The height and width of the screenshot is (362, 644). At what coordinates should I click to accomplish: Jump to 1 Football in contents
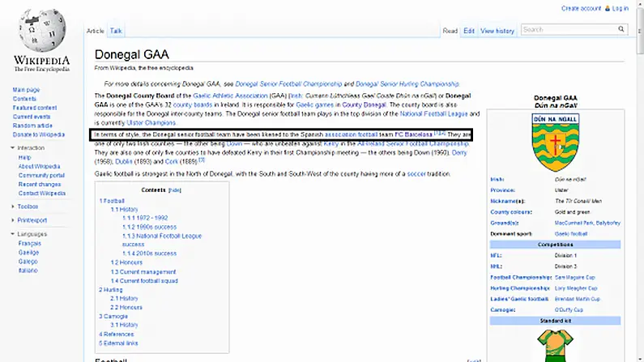(x=112, y=201)
